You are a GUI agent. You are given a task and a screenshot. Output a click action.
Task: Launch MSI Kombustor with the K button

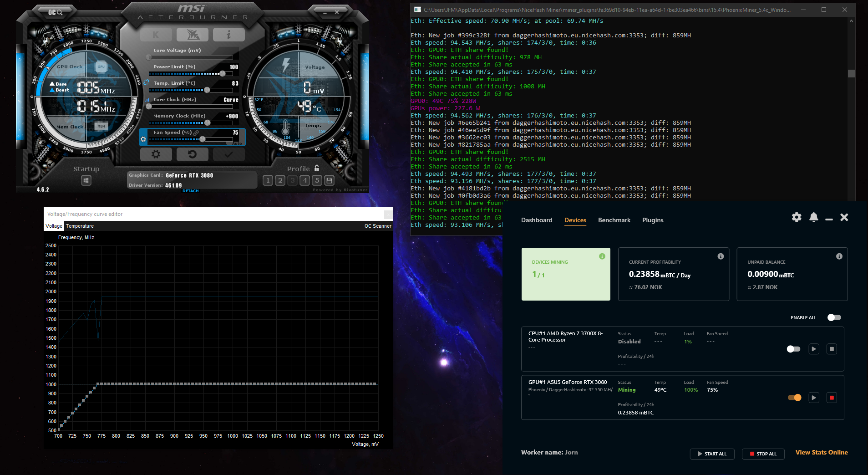coord(156,35)
